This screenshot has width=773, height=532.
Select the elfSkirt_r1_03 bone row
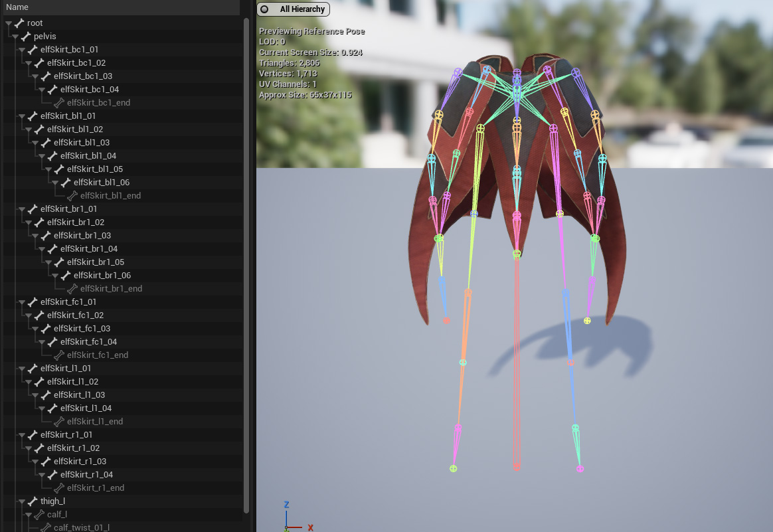[x=123, y=462]
